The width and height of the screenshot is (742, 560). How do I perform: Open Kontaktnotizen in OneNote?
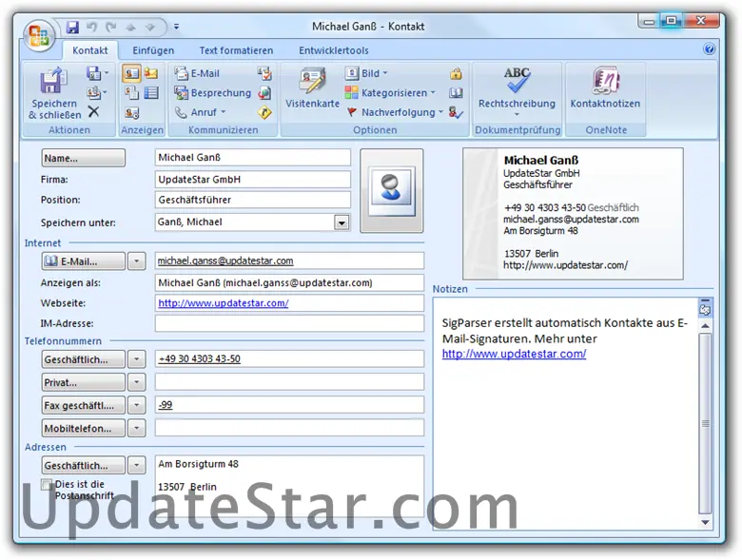pos(605,88)
